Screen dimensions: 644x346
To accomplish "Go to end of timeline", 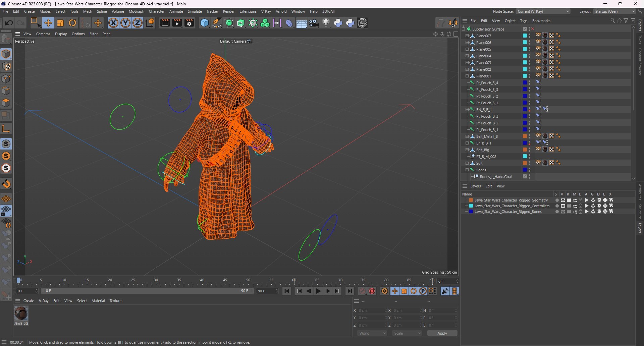I will (x=350, y=291).
